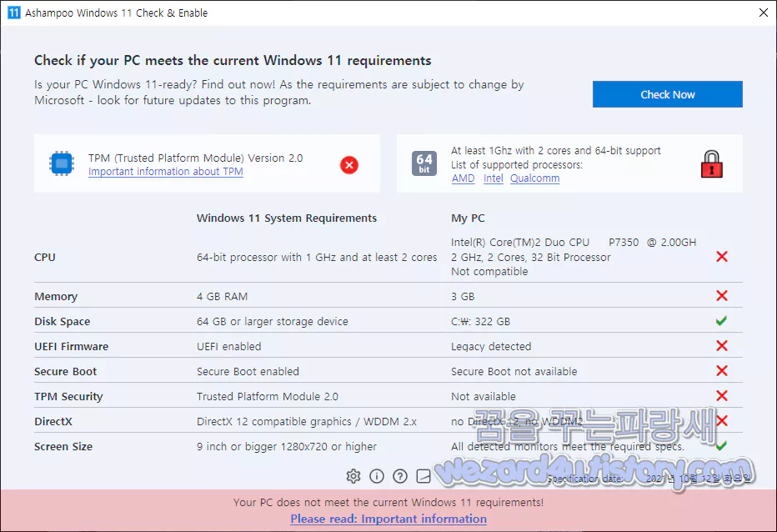The width and height of the screenshot is (777, 532).
Task: Click the Ashampoo app icon in title bar
Action: click(14, 13)
